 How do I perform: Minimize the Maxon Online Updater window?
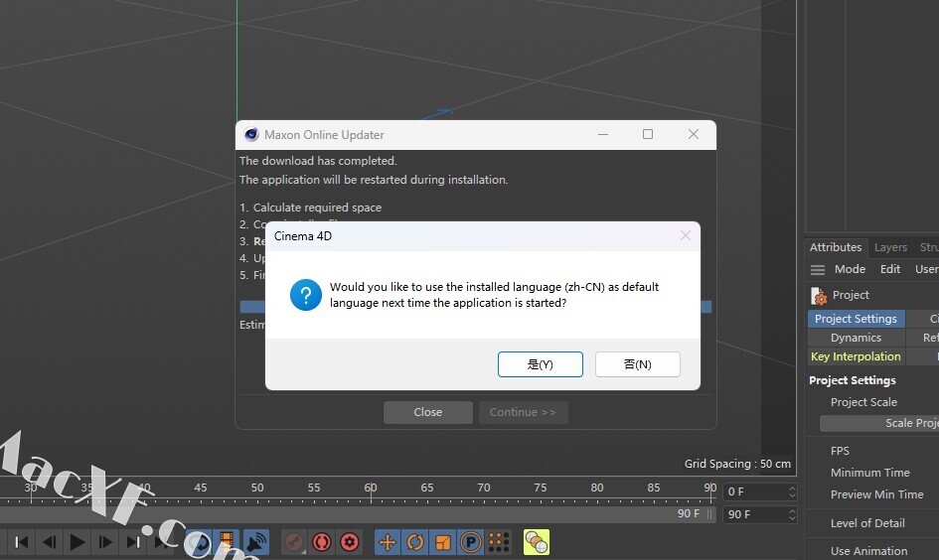(x=603, y=134)
